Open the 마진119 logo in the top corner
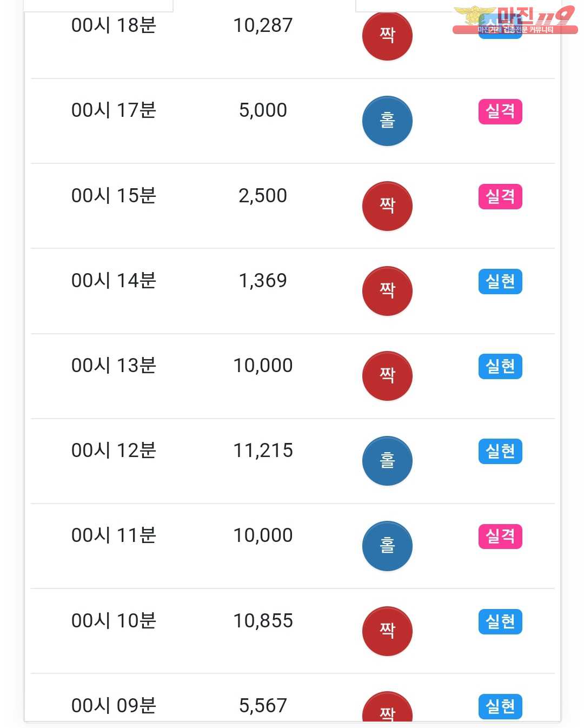584x728 pixels. pos(515,21)
